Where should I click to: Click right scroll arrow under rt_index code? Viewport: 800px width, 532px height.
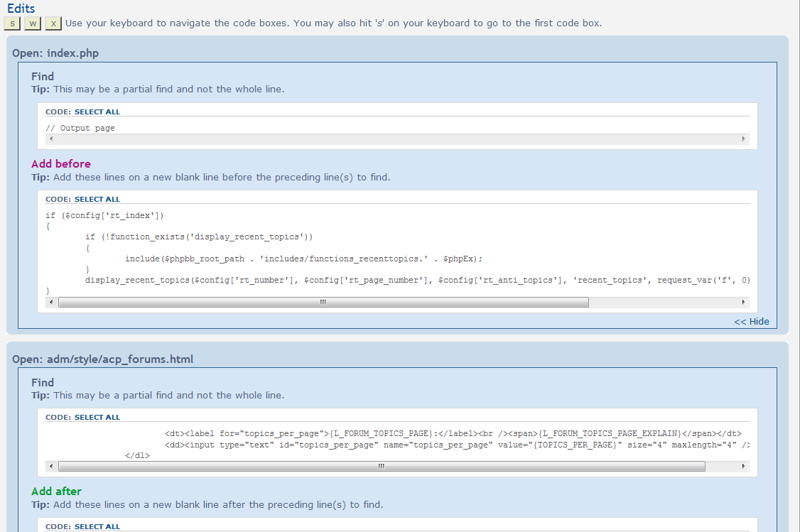point(744,303)
